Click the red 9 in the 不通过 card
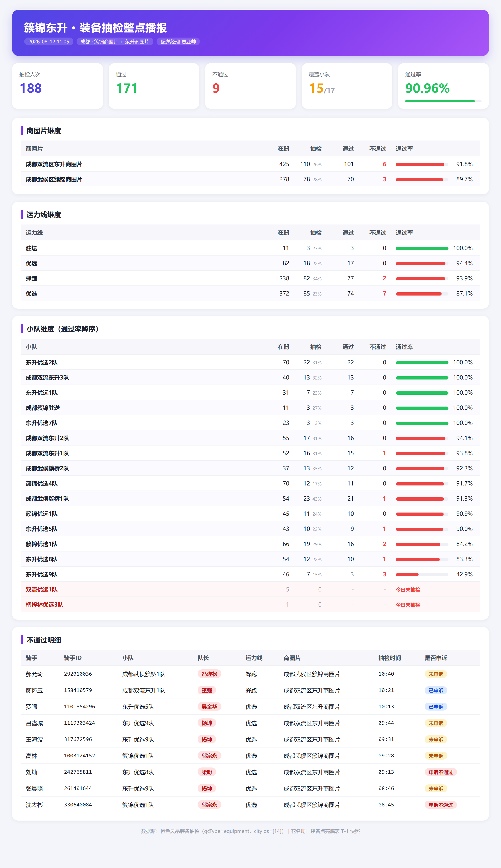 tap(216, 88)
